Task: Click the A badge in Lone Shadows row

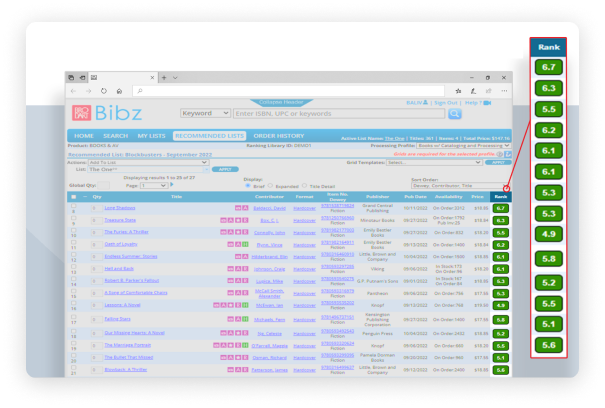Action: click(245, 208)
